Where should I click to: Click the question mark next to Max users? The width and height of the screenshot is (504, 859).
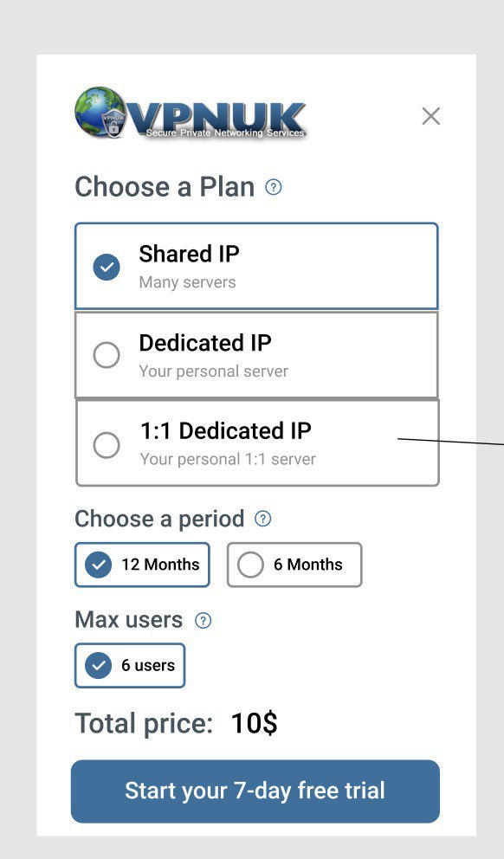click(x=204, y=620)
